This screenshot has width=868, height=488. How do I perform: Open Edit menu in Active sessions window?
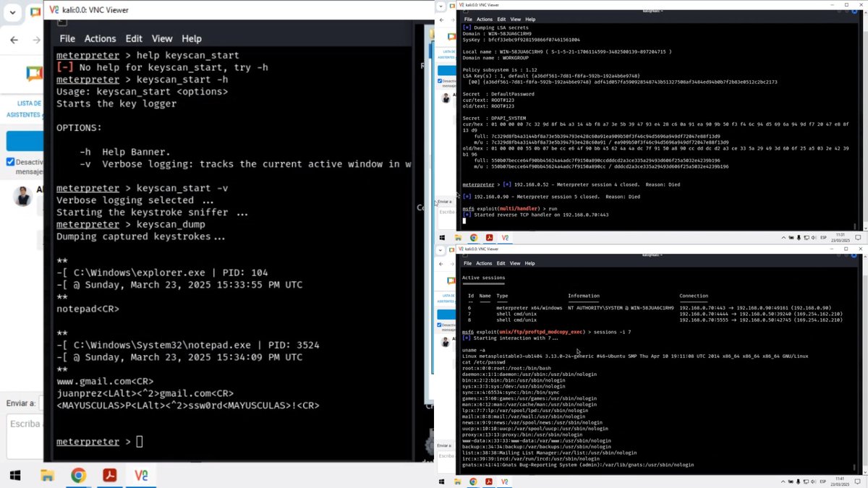tap(501, 263)
